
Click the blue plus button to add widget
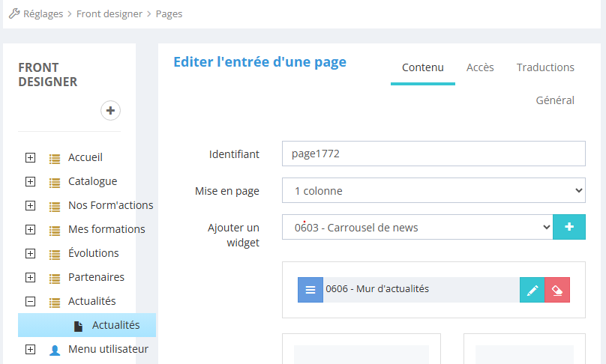[x=568, y=227]
